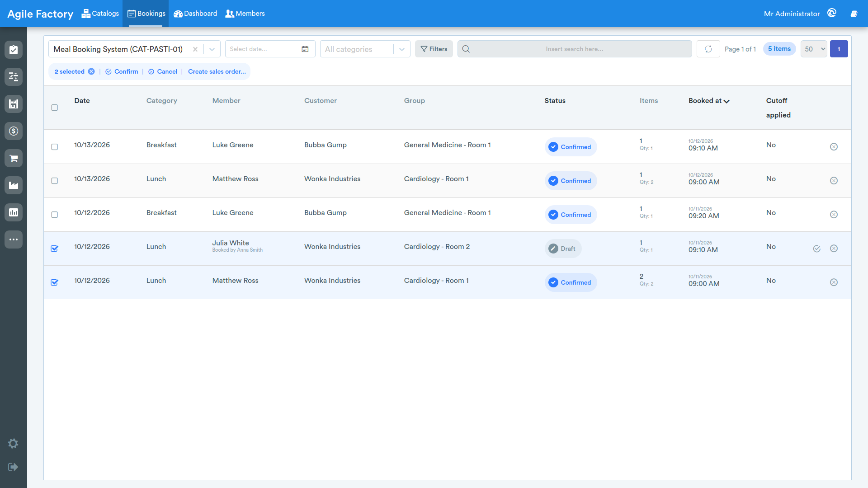The height and width of the screenshot is (488, 868).
Task: Click Create sales order
Action: (x=217, y=71)
